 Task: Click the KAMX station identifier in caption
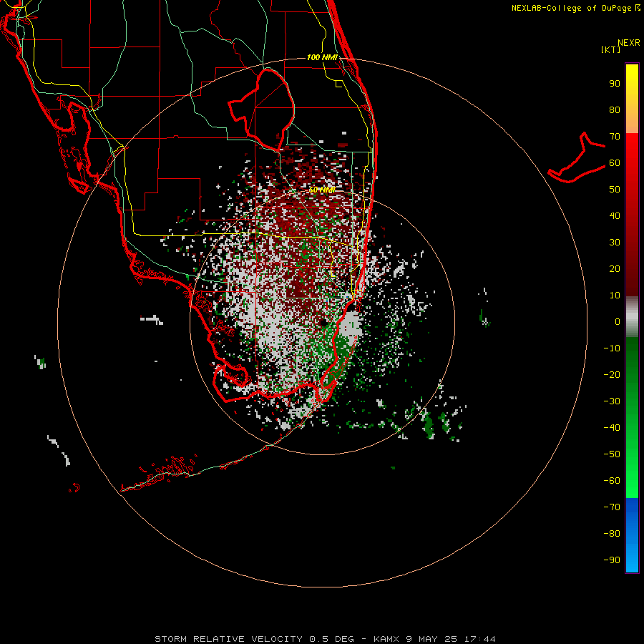[386, 639]
